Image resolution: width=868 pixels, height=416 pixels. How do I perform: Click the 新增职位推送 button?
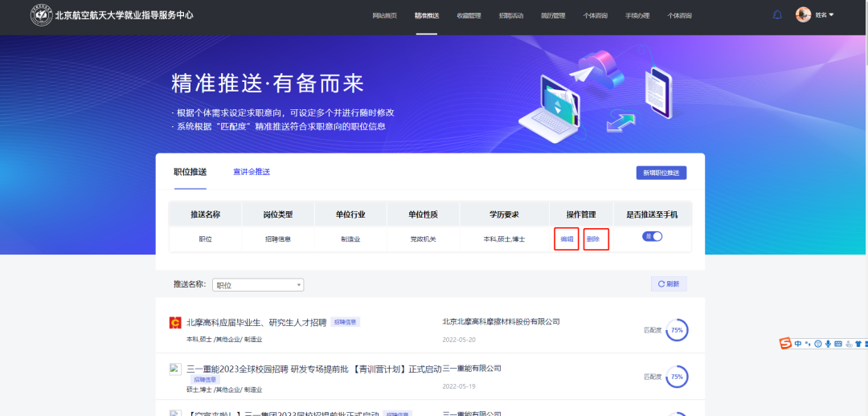[x=661, y=173]
